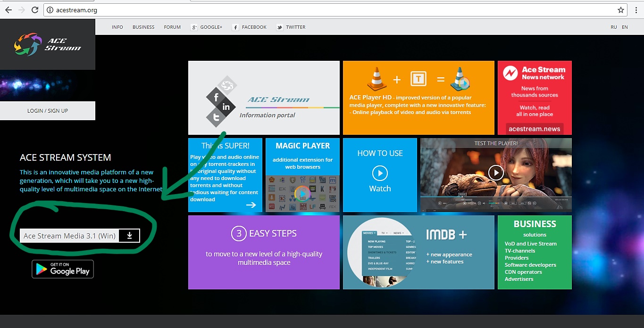This screenshot has height=328, width=644.
Task: Click the Facebook icon in top navigation
Action: pyautogui.click(x=235, y=27)
